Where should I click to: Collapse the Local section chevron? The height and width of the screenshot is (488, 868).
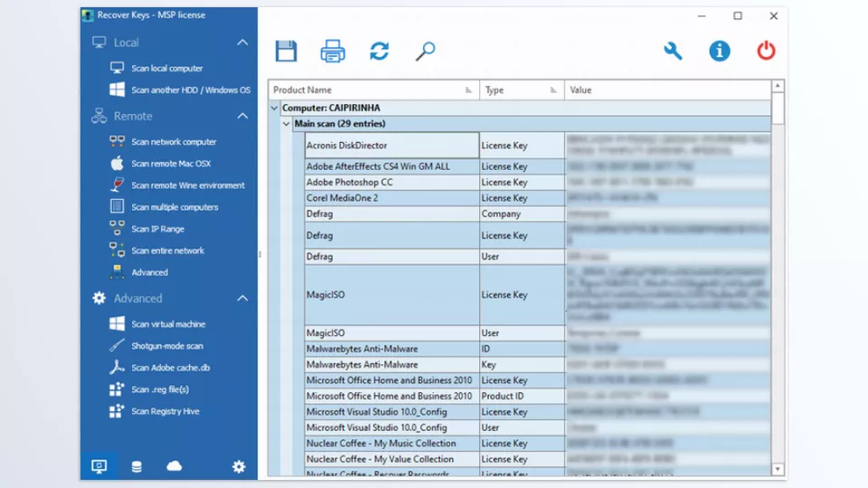pos(242,42)
